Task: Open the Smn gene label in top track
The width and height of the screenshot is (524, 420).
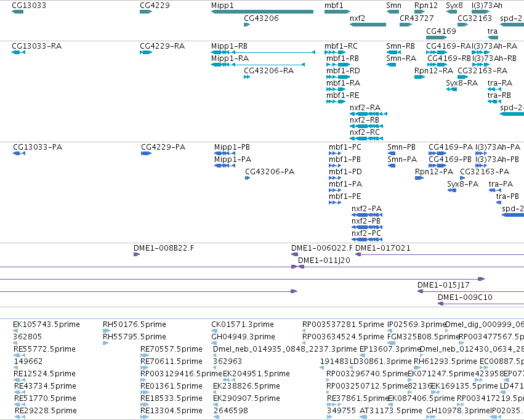Action: [x=393, y=6]
